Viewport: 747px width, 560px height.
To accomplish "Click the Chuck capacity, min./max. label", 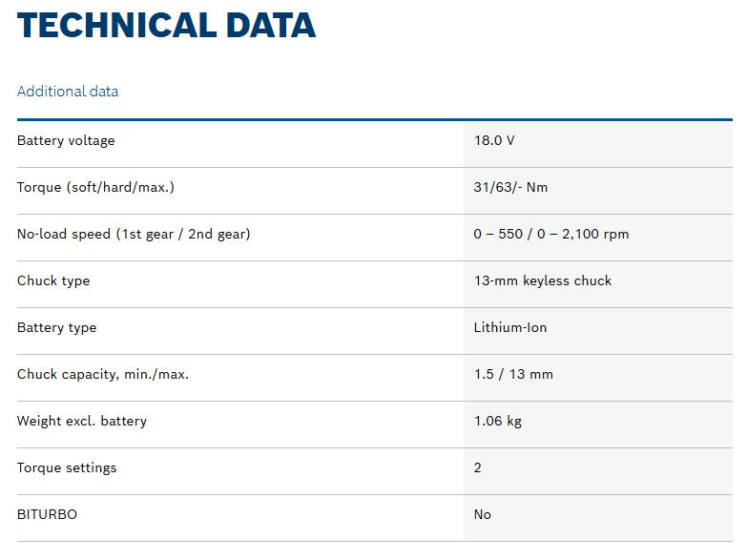I will (103, 375).
